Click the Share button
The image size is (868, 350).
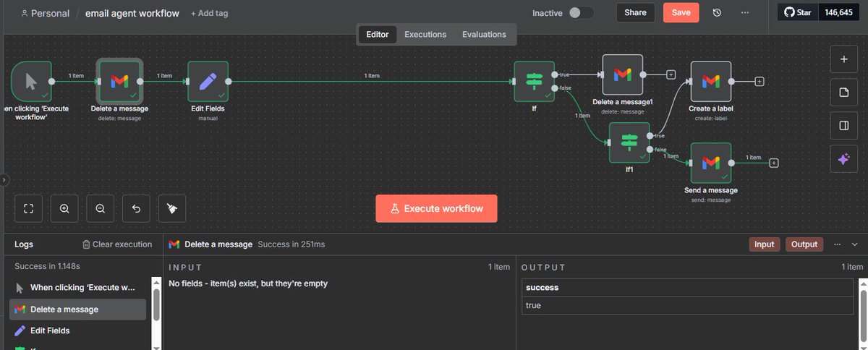coord(635,13)
